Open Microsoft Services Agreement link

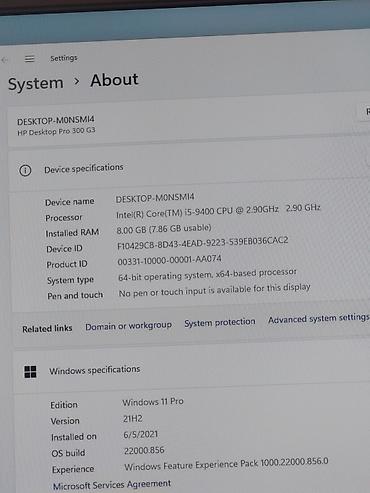click(112, 485)
